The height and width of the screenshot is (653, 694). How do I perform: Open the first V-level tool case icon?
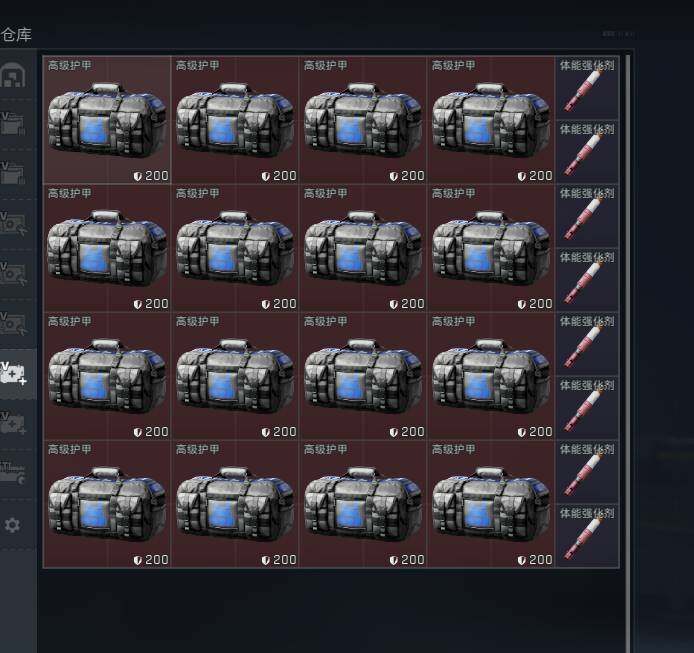point(13,224)
